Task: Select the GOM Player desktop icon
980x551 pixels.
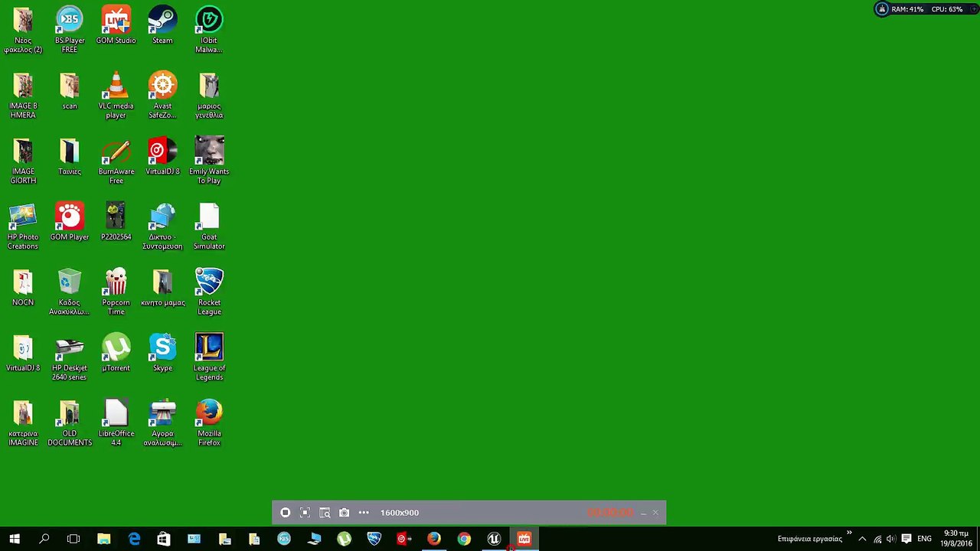Action: click(x=70, y=222)
